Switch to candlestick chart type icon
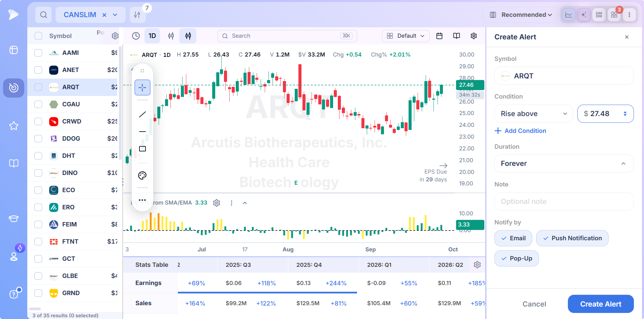 pyautogui.click(x=188, y=36)
